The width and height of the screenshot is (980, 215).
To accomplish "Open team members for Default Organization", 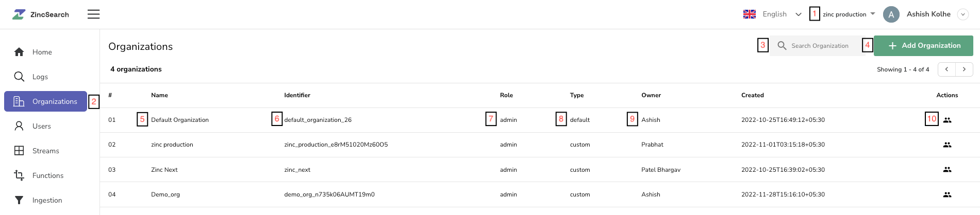I will 947,120.
